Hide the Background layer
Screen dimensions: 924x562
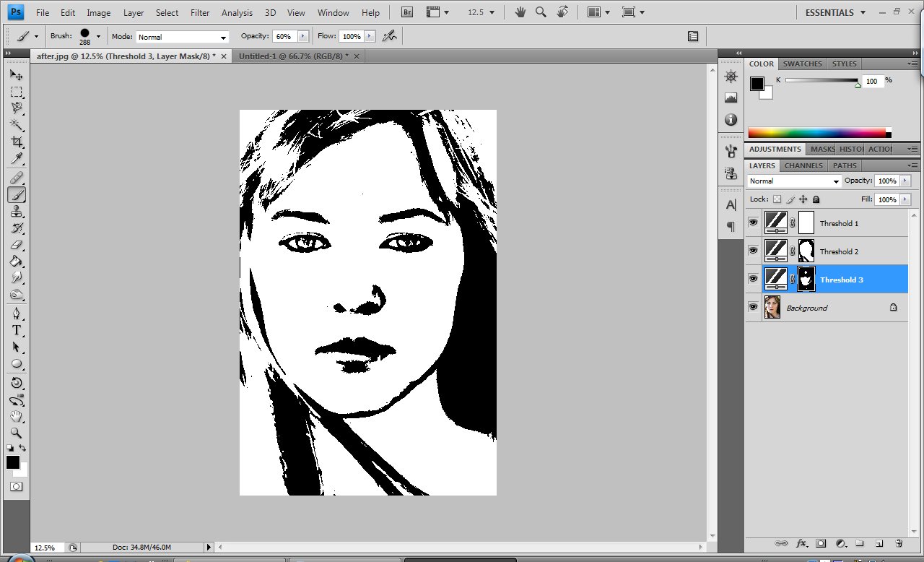753,307
